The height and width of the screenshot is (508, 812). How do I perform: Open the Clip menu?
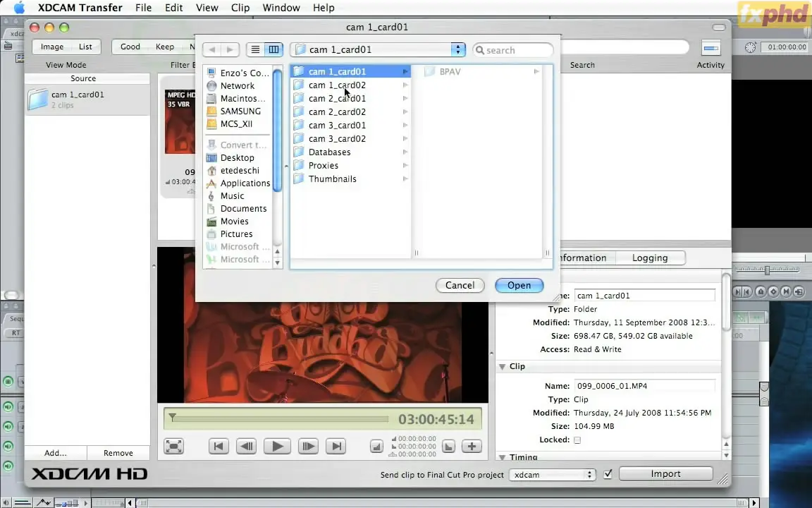pyautogui.click(x=240, y=8)
